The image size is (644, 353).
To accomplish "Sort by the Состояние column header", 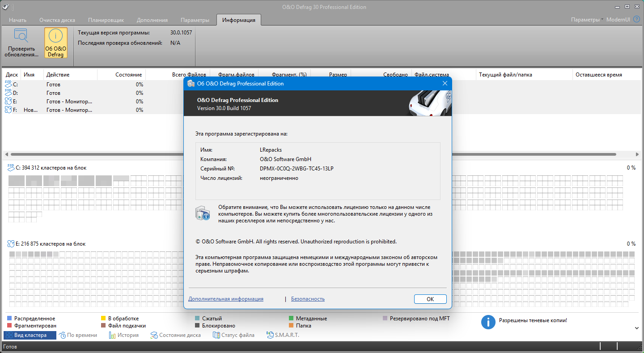I will click(121, 75).
